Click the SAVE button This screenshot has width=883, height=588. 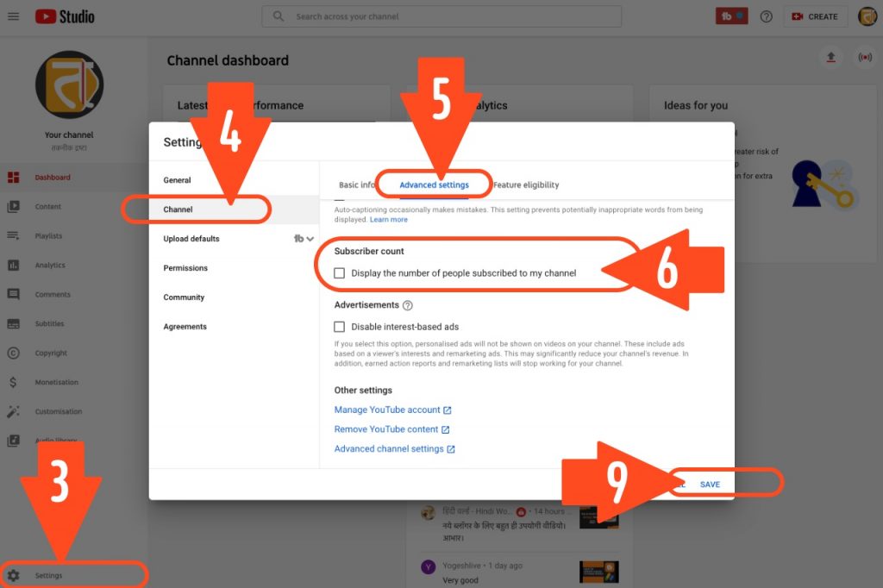pos(710,485)
